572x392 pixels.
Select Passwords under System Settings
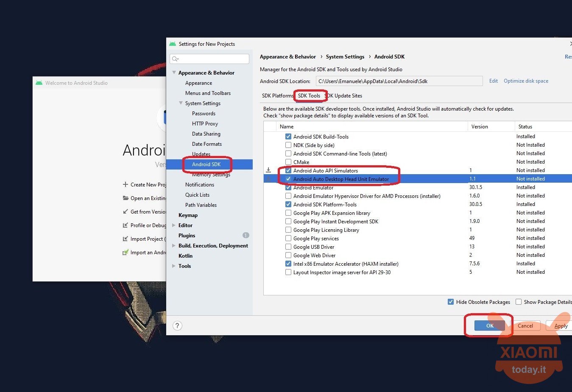click(204, 113)
